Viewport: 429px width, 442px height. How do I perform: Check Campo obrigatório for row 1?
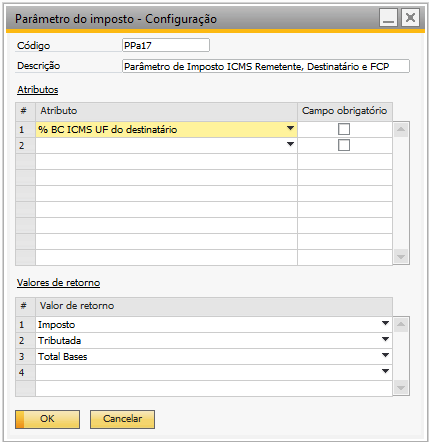(x=344, y=129)
